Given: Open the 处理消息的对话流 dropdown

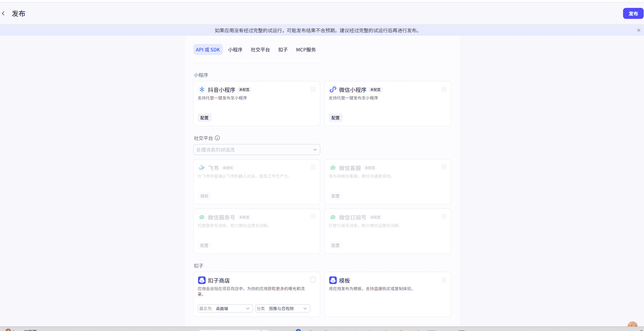Looking at the screenshot, I should click(256, 150).
